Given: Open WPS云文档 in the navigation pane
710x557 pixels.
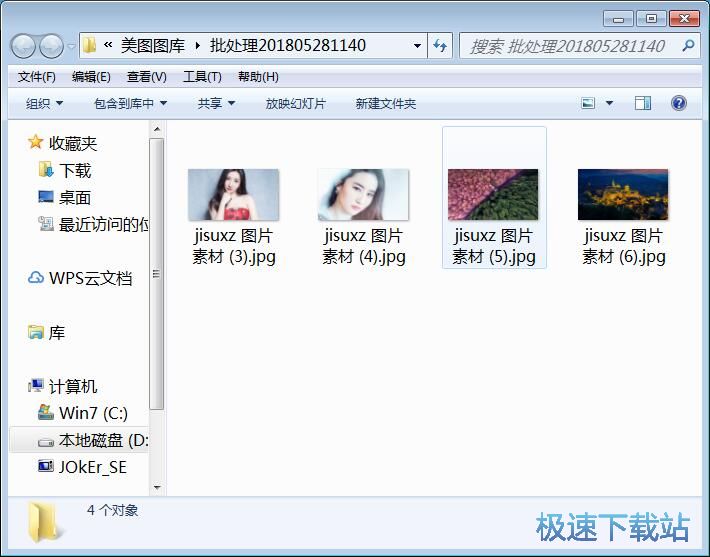Looking at the screenshot, I should [91, 278].
